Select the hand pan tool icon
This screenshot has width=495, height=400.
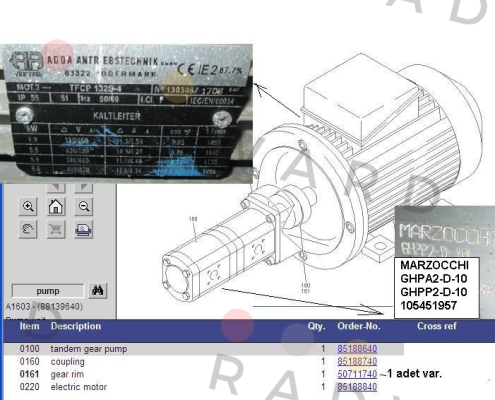28,229
